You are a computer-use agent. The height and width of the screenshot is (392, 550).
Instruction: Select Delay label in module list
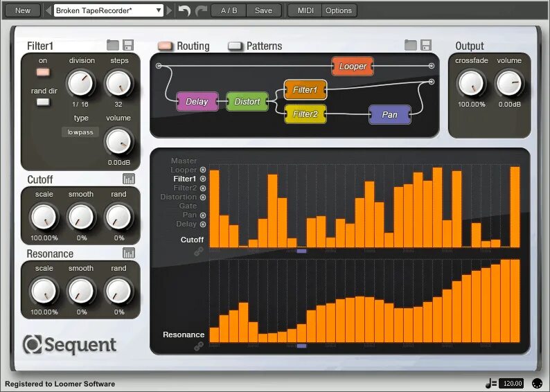[186, 224]
